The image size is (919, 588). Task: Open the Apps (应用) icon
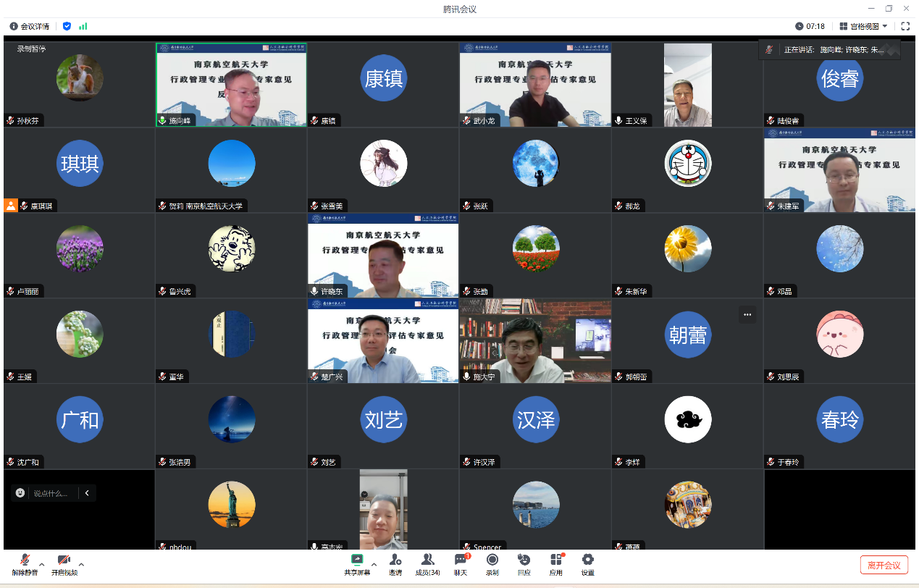(x=555, y=560)
